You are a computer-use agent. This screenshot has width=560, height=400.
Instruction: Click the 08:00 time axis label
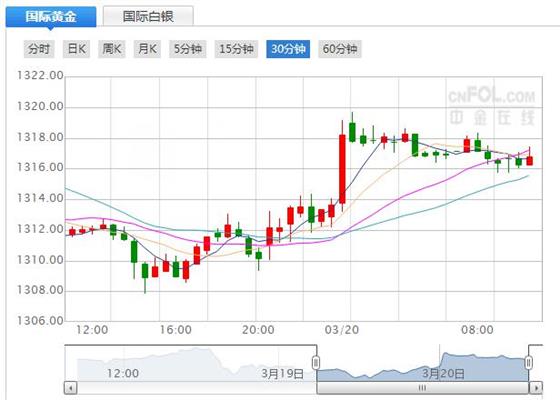(x=478, y=329)
